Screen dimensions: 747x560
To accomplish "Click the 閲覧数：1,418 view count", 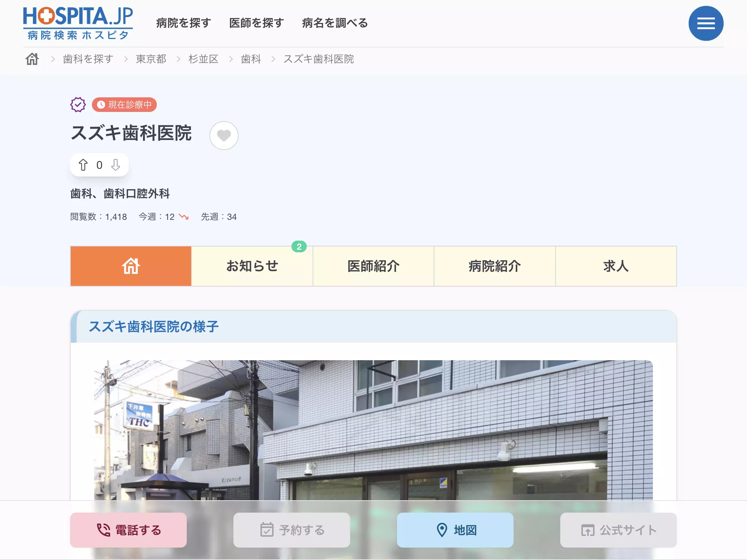I will pyautogui.click(x=98, y=217).
